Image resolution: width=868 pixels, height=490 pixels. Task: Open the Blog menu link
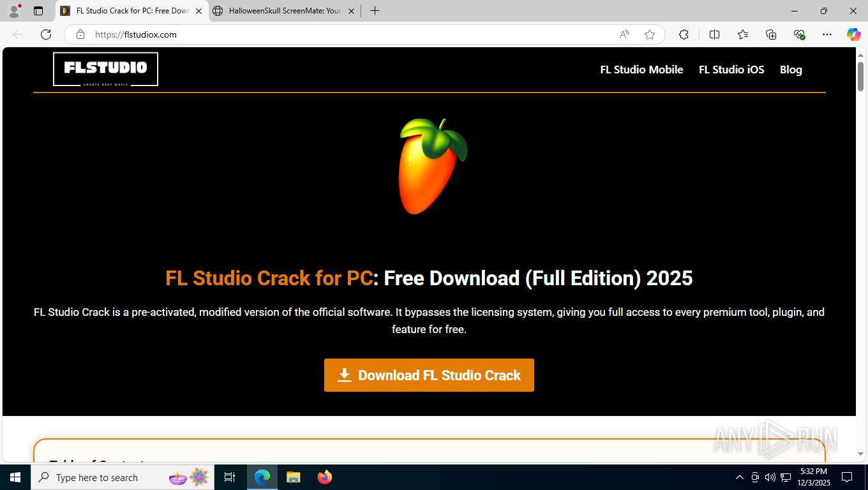coord(791,70)
